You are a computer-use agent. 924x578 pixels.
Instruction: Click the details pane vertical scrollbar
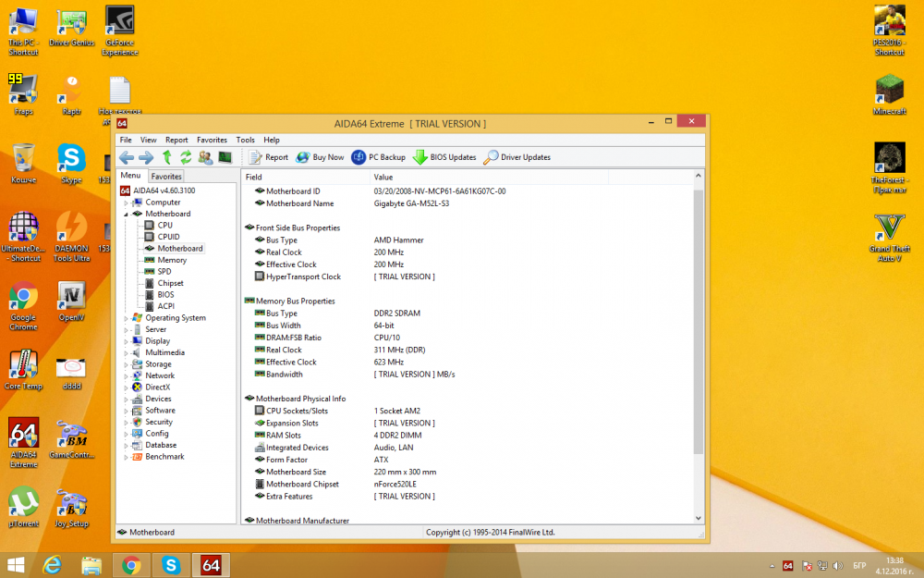[x=699, y=322]
